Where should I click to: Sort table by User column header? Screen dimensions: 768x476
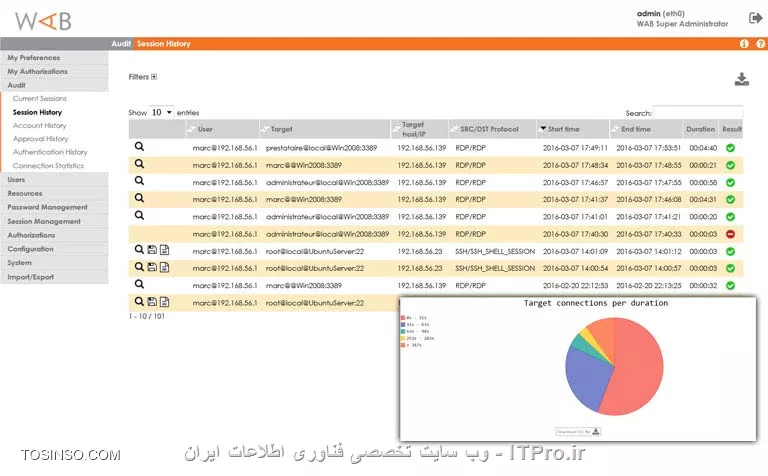(205, 129)
